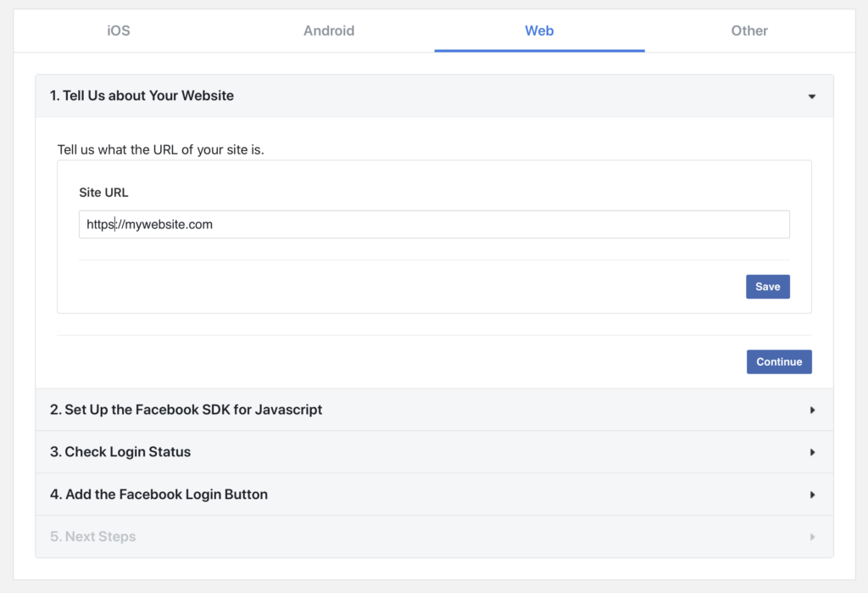Expand arrow beside Add the Facebook Login Button
Viewport: 868px width, 593px height.
812,495
